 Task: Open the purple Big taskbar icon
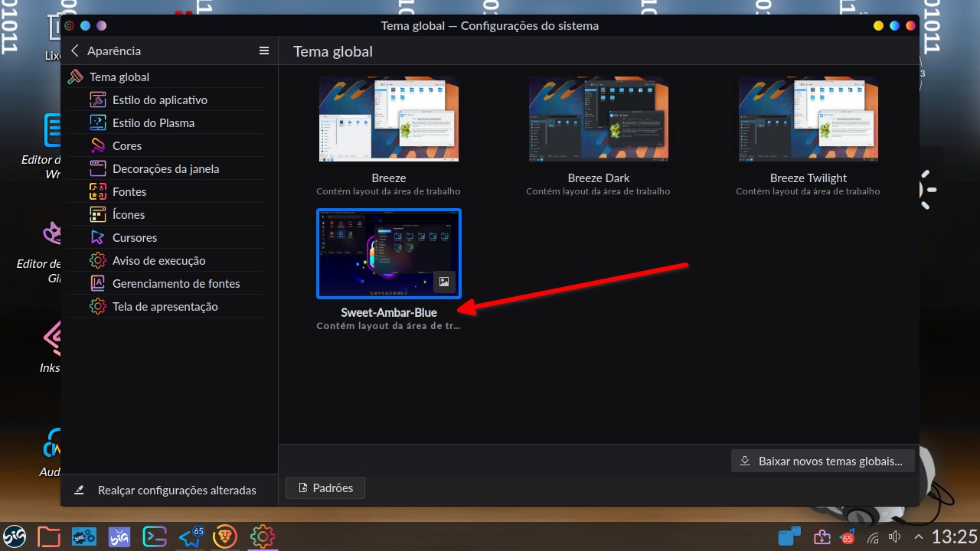[119, 537]
